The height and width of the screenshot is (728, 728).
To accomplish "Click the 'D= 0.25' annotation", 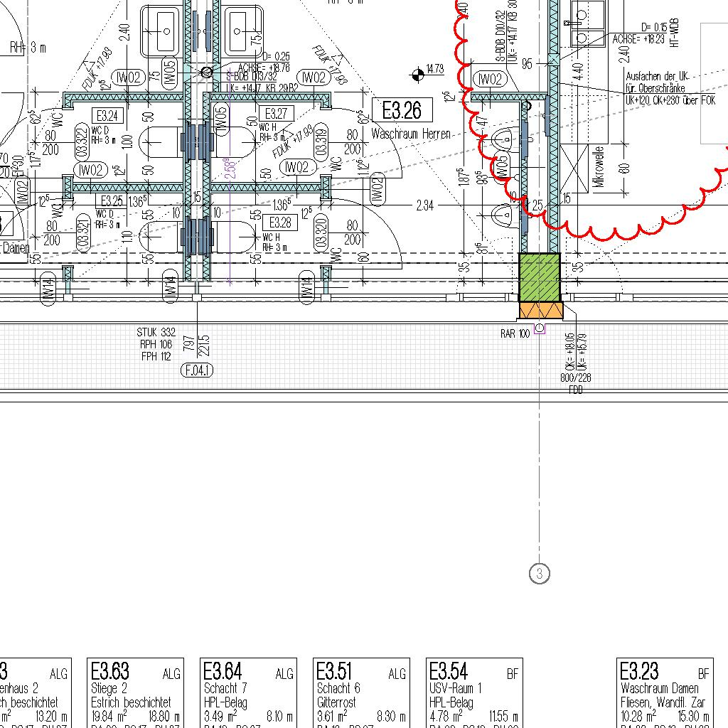I will tap(277, 56).
